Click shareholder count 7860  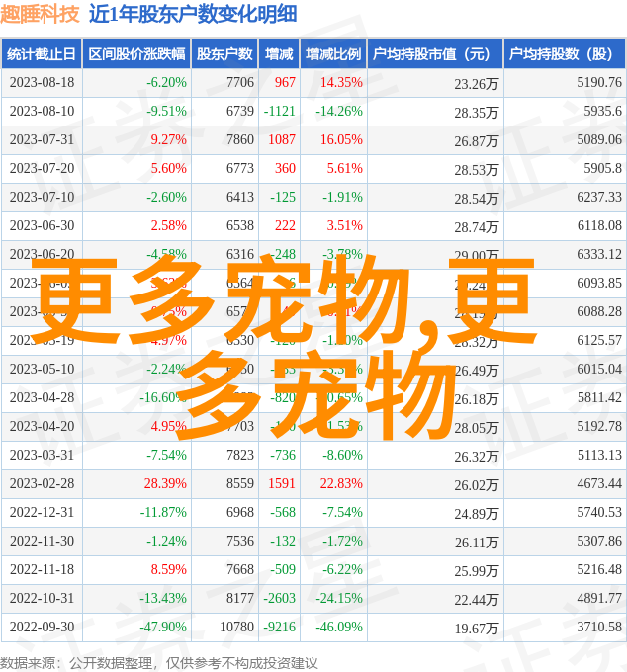[240, 139]
